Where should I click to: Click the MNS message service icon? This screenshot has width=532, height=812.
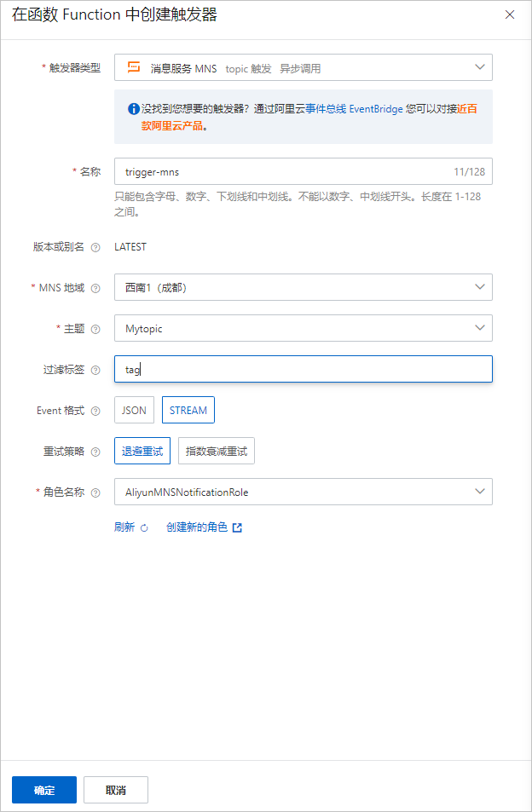pyautogui.click(x=134, y=67)
